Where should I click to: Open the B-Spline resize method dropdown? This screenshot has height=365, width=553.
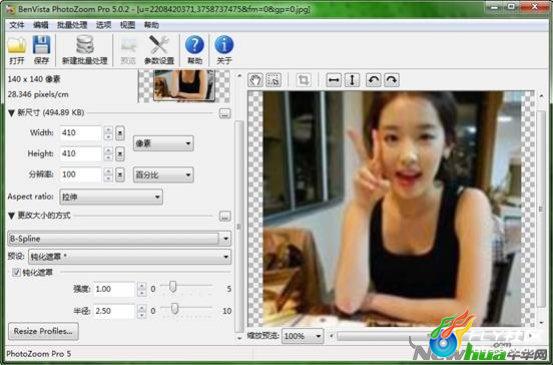(119, 239)
